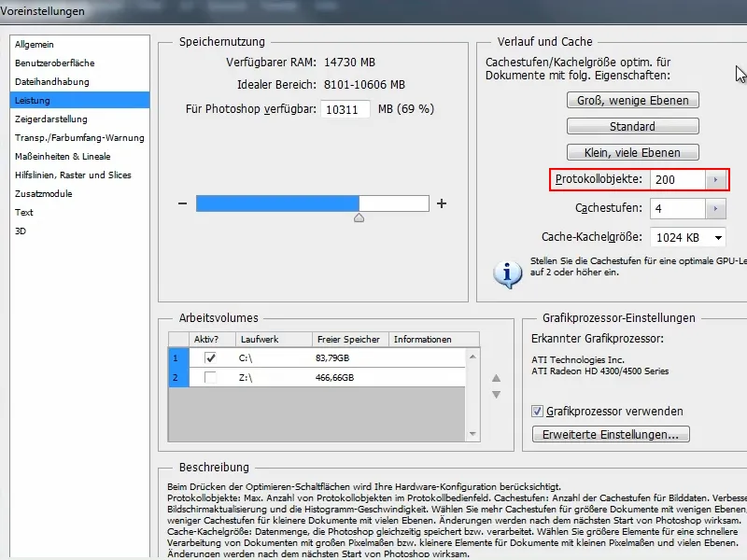Click the Freier Speicher column header
This screenshot has width=747, height=560.
pyautogui.click(x=351, y=339)
